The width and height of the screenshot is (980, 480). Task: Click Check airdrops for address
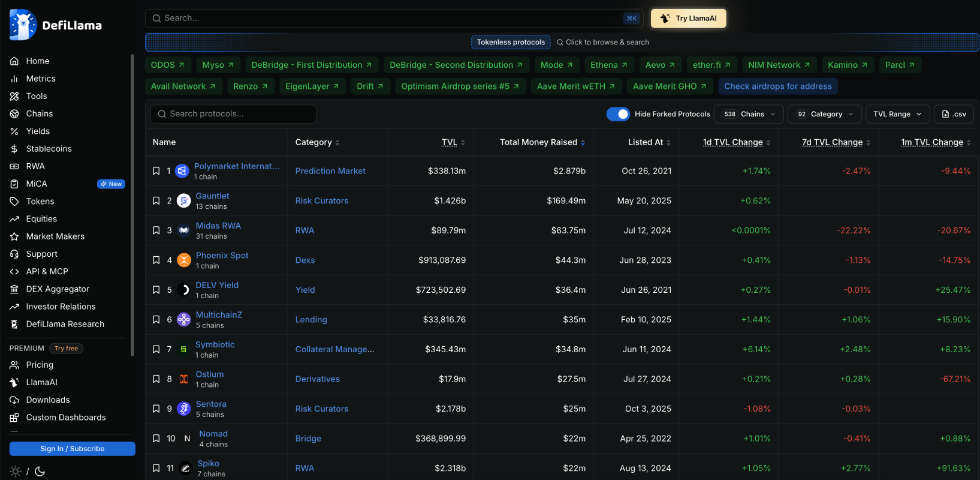point(778,86)
